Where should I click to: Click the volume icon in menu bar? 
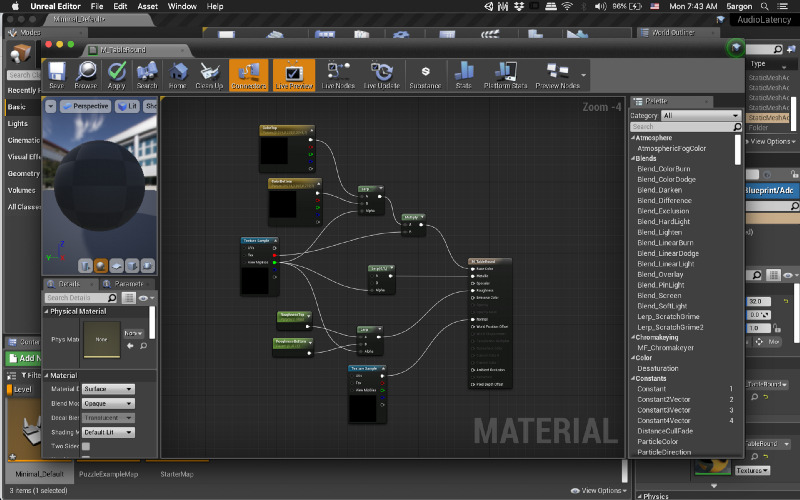pos(601,6)
